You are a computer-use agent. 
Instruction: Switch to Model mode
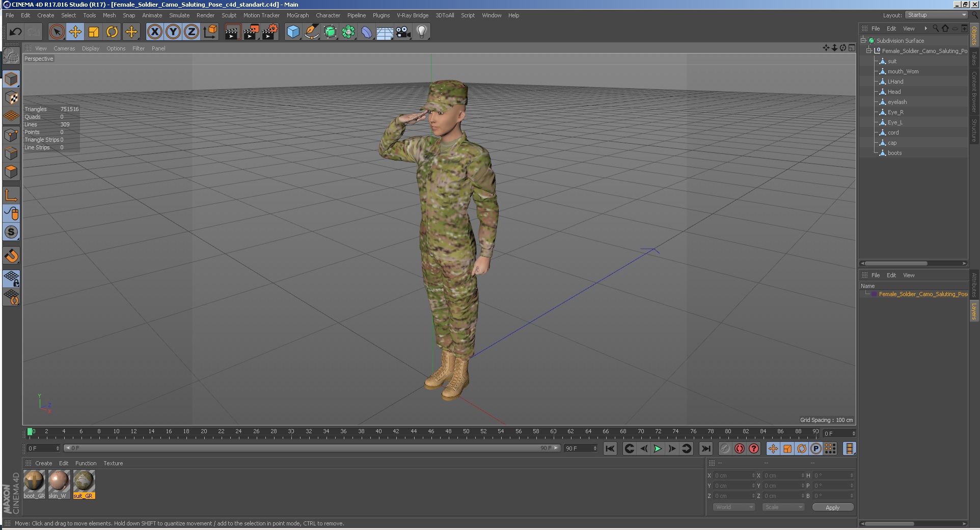11,79
